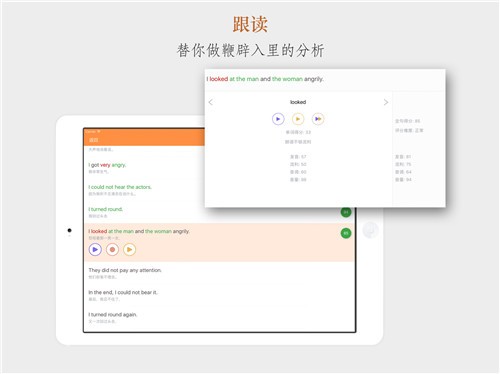This screenshot has width=500, height=374.
Task: Open score badge next to 'I turned round.'
Action: (x=346, y=212)
